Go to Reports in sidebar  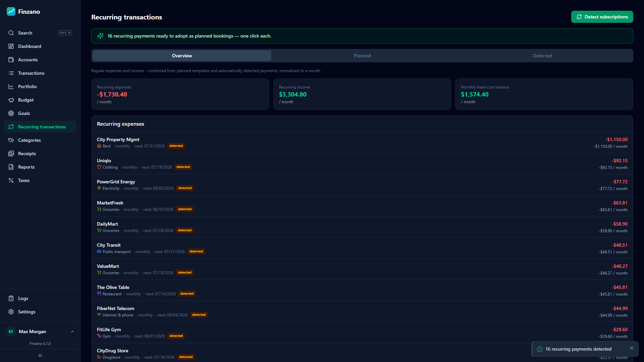[x=40, y=167]
